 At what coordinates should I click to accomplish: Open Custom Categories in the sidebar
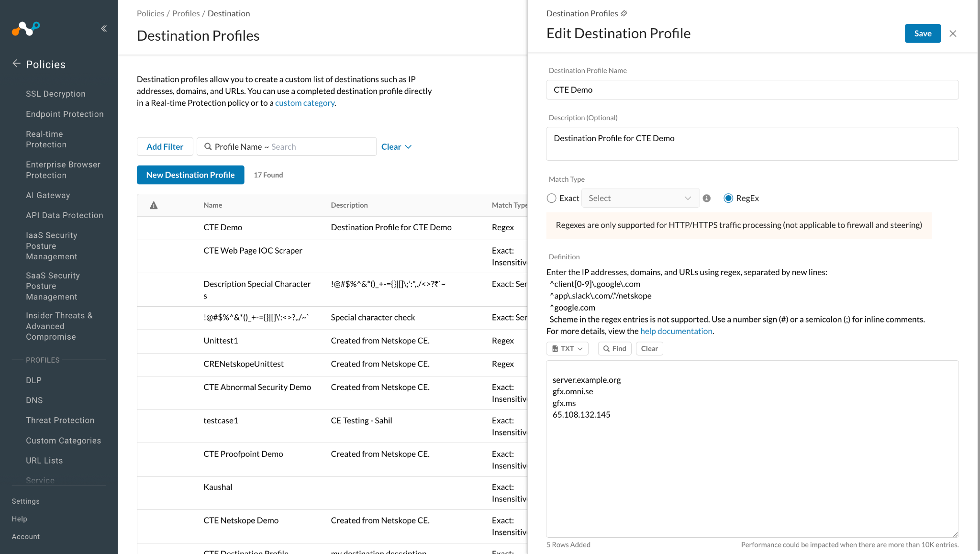tap(64, 441)
